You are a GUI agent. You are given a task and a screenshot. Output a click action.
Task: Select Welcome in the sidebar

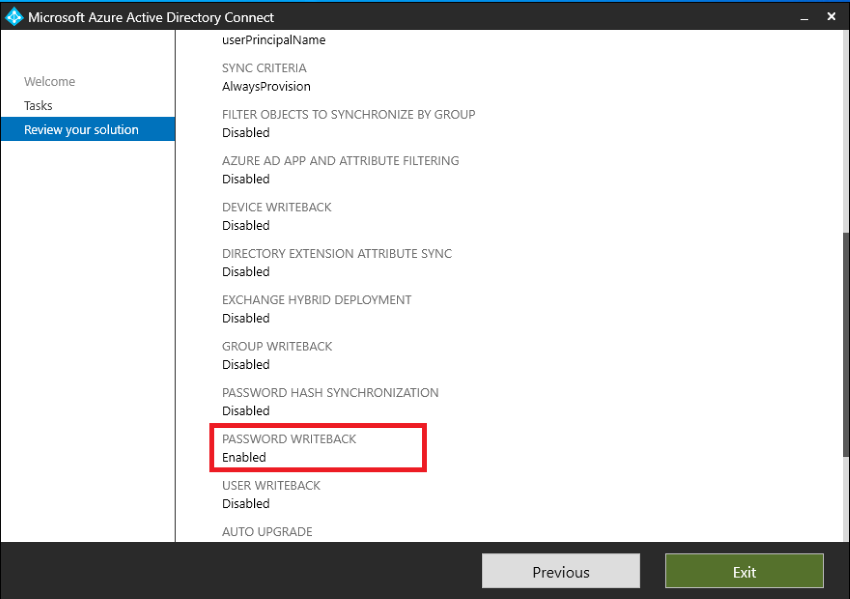(x=50, y=81)
